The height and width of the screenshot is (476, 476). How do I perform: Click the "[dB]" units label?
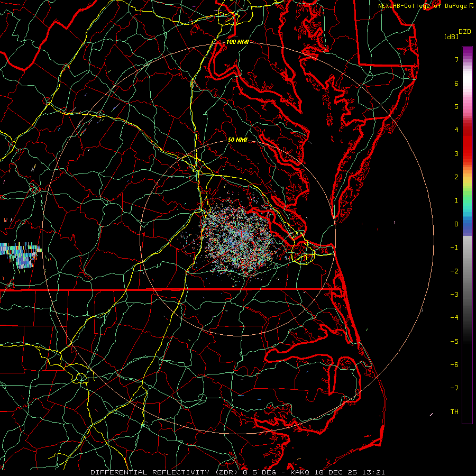click(452, 36)
